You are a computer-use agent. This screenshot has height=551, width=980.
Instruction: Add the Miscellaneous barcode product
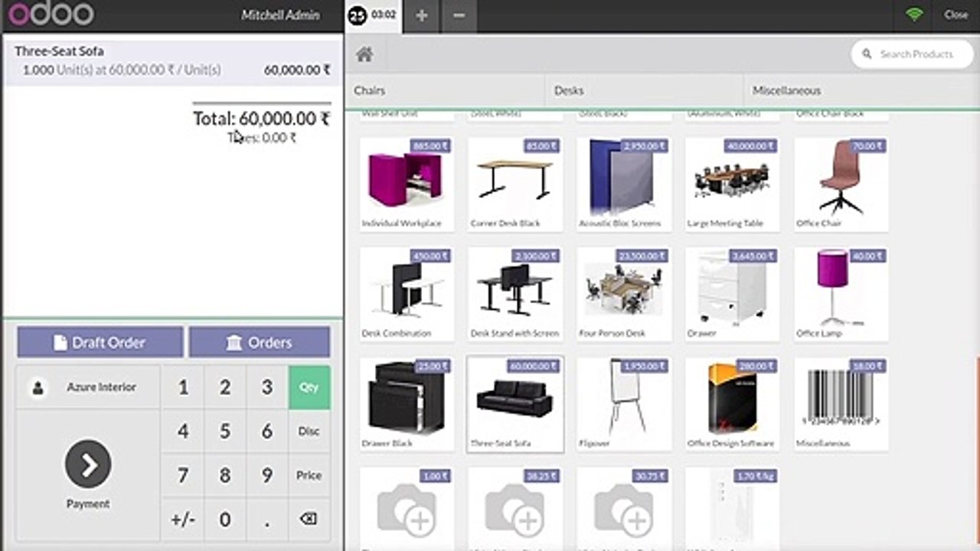pyautogui.click(x=841, y=404)
